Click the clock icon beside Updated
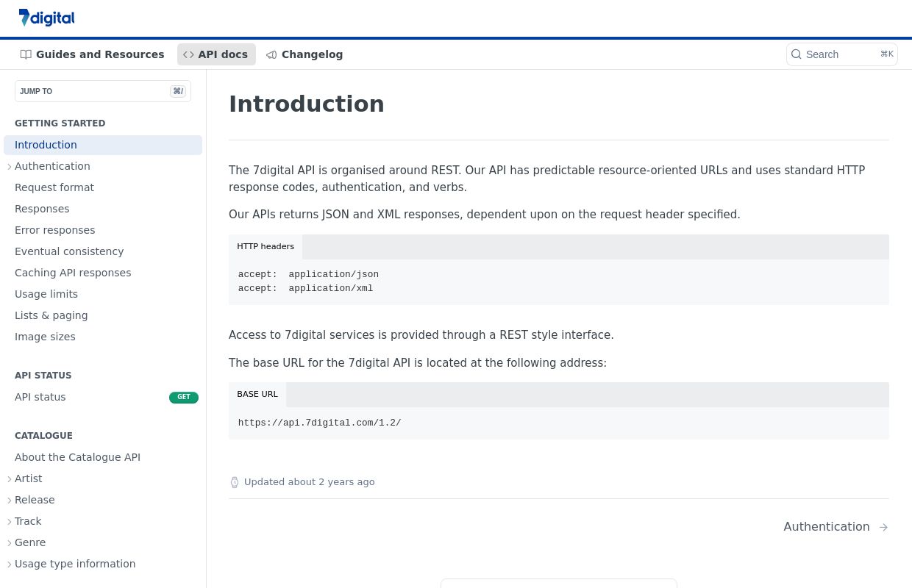This screenshot has height=588, width=912. point(235,482)
